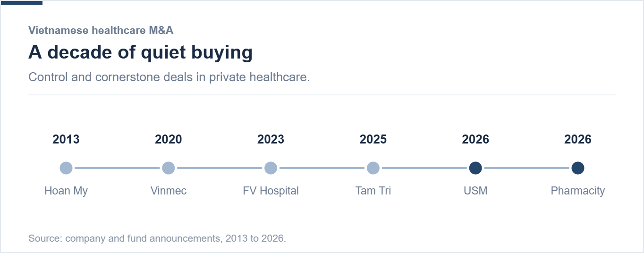The height and width of the screenshot is (253, 644).
Task: Click the 2013 Hoan My timeline dot
Action: tap(66, 168)
